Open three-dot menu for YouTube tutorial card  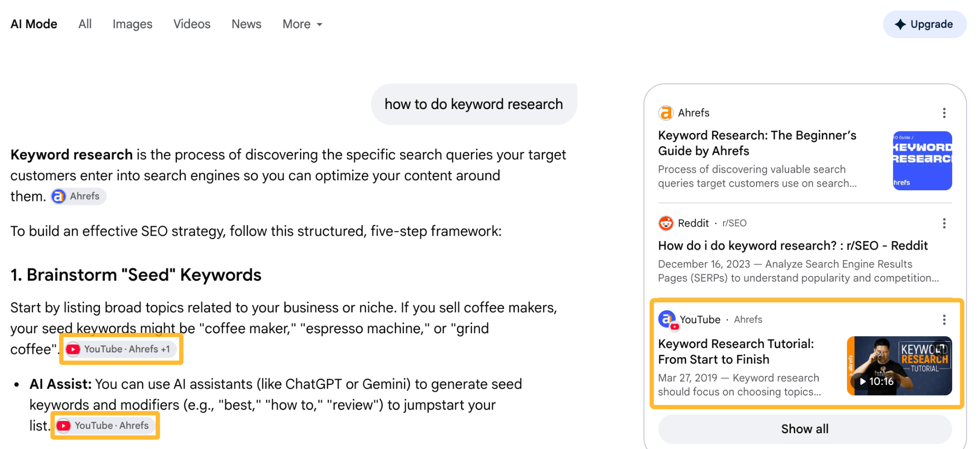coord(944,320)
